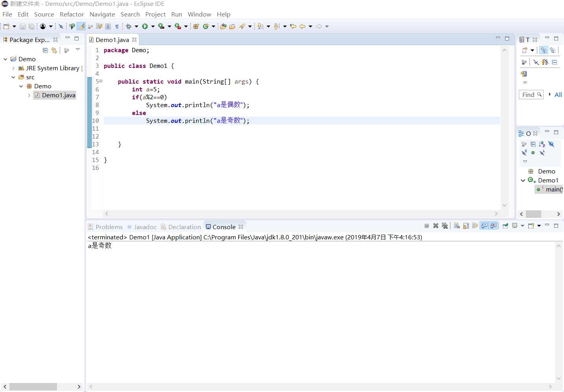The image size is (564, 392).
Task: Toggle Show Whitespace Characters pilcrow
Action: (117, 26)
